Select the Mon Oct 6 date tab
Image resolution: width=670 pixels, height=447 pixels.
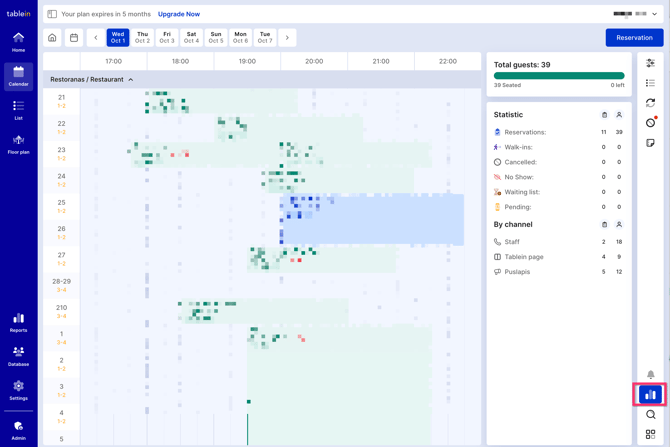[240, 38]
